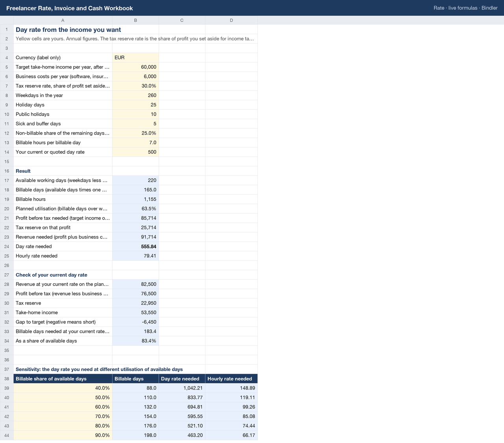
Task: Click the Sensitivity section heading
Action: [99, 369]
